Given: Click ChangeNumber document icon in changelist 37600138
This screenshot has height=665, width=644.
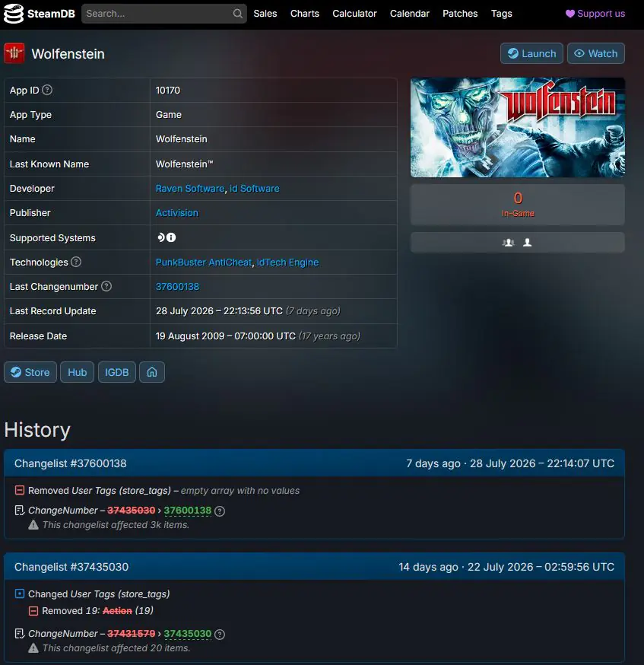Looking at the screenshot, I should click(x=20, y=511).
